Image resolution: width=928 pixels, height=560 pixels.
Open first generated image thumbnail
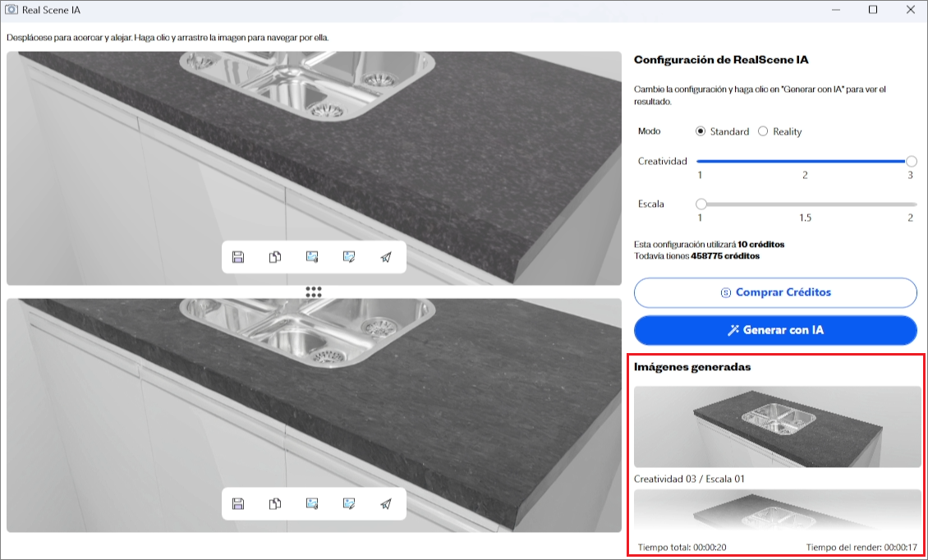coord(777,427)
